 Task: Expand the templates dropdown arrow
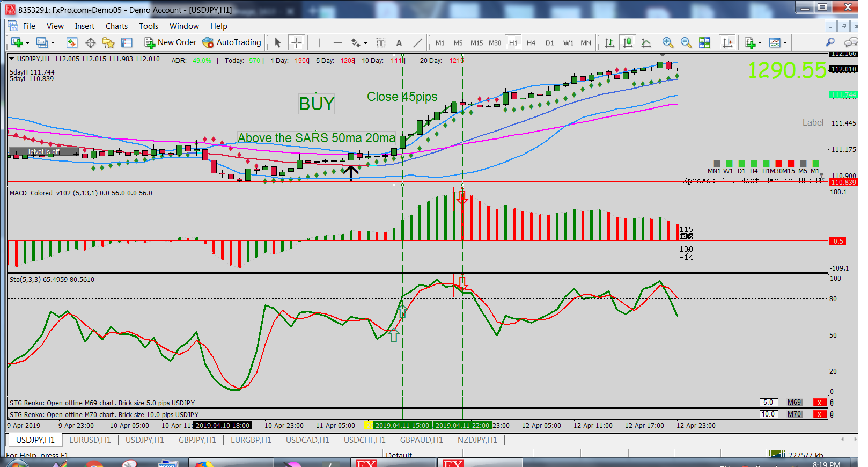[x=785, y=43]
